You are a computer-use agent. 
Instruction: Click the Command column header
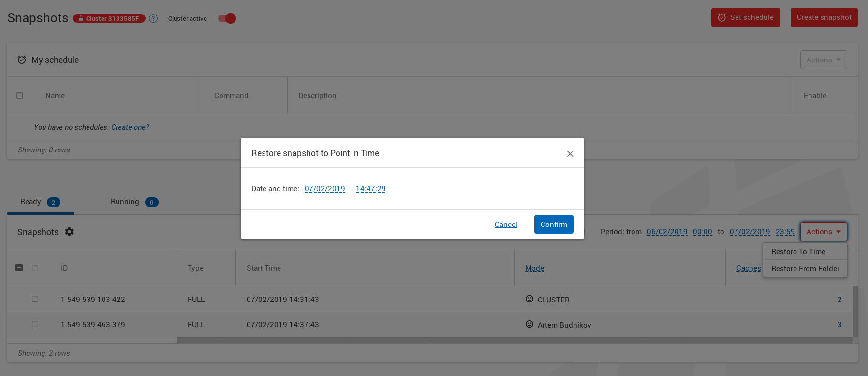point(231,96)
